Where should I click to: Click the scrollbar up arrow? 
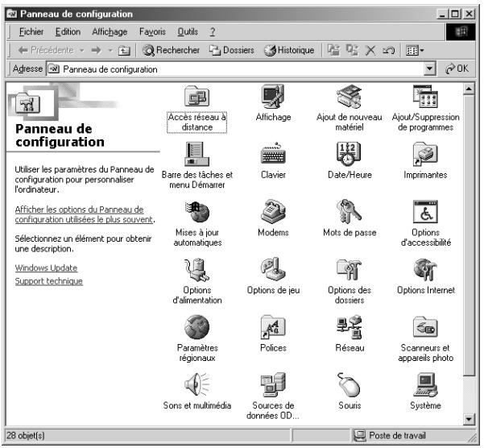tap(469, 89)
